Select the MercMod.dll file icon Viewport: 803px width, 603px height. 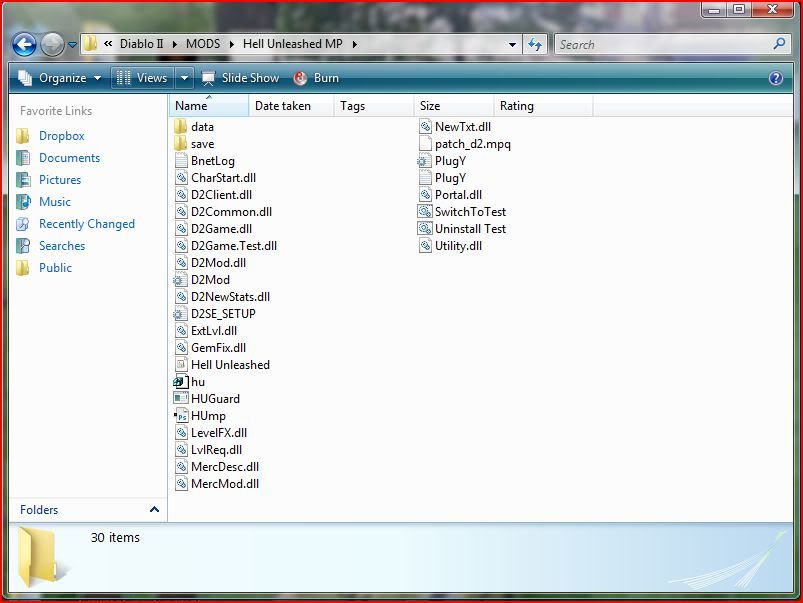pyautogui.click(x=181, y=484)
